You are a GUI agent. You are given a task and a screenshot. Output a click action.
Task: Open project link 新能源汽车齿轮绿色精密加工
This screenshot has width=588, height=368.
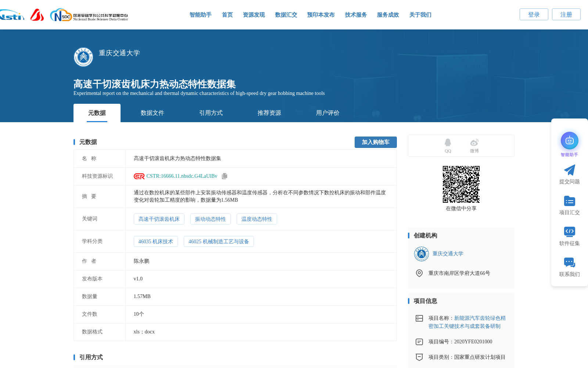click(x=467, y=322)
